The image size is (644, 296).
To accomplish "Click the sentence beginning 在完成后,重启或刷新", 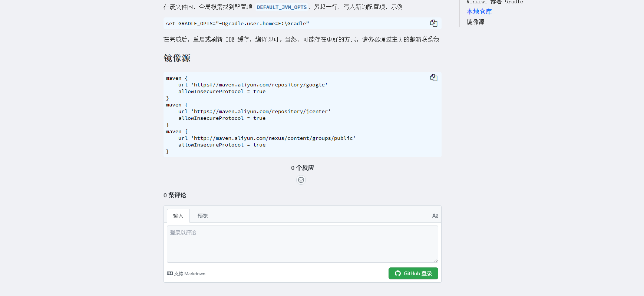I will point(301,39).
